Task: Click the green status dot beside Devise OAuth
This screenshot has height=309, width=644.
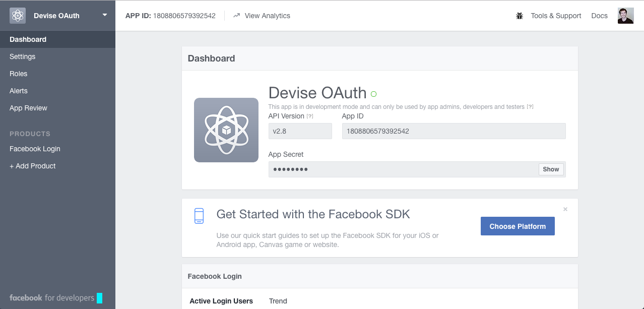Action: (x=373, y=93)
